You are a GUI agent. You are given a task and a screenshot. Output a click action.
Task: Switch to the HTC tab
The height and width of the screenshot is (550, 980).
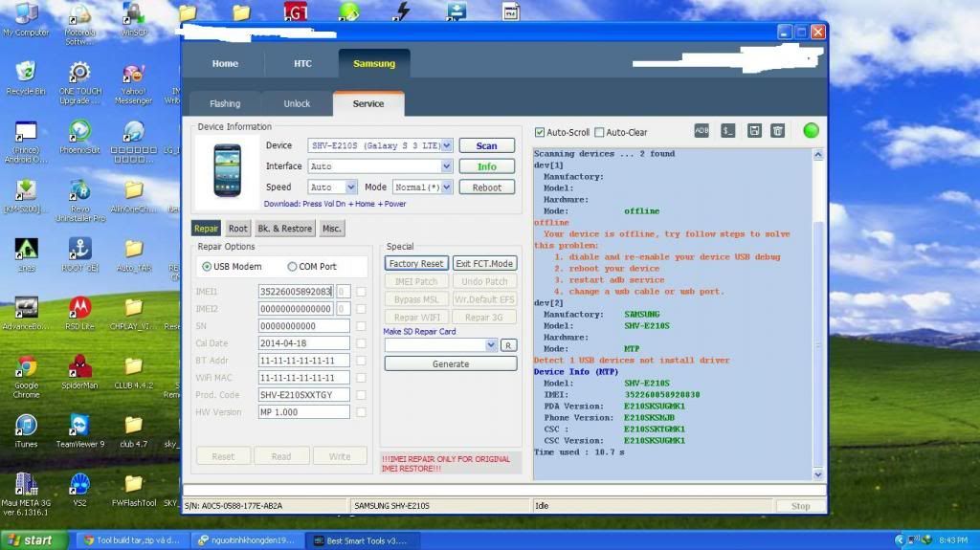[x=302, y=64]
